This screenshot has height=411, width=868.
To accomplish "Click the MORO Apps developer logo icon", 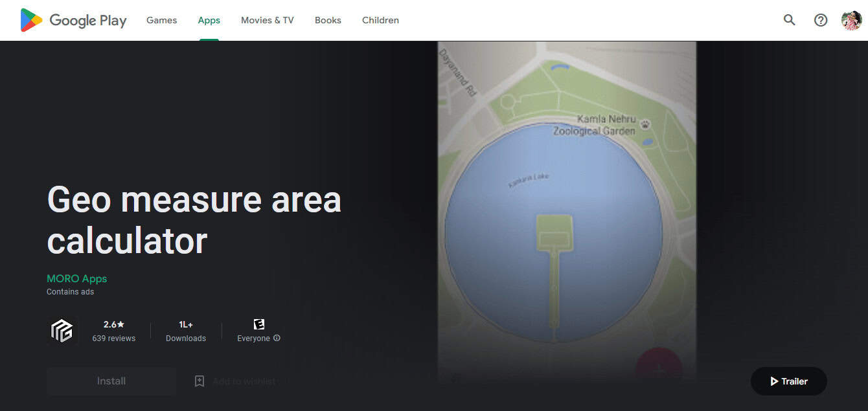I will click(x=62, y=331).
